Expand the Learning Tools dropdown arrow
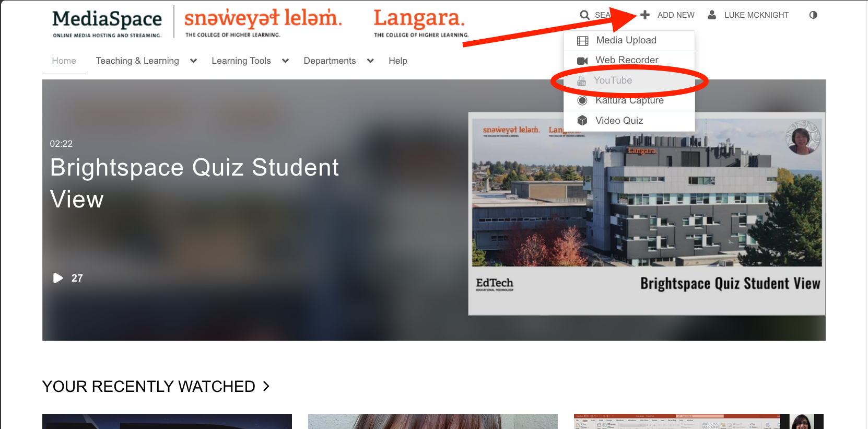Screen dimensions: 868x429 click(x=285, y=61)
